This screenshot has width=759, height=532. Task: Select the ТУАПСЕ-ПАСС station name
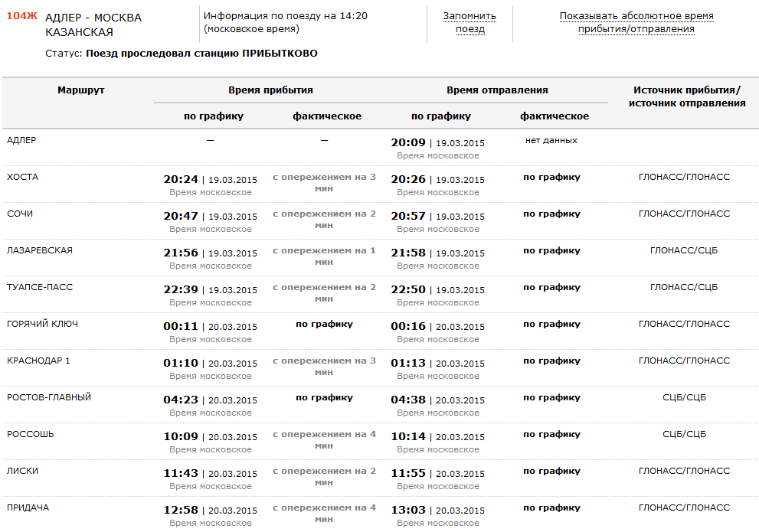(39, 287)
